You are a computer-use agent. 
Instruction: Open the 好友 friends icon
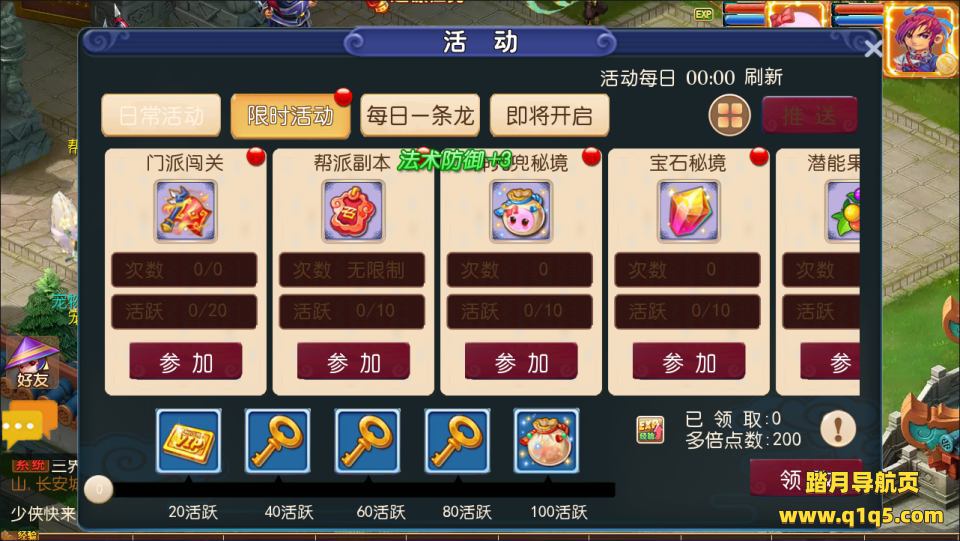(x=32, y=363)
